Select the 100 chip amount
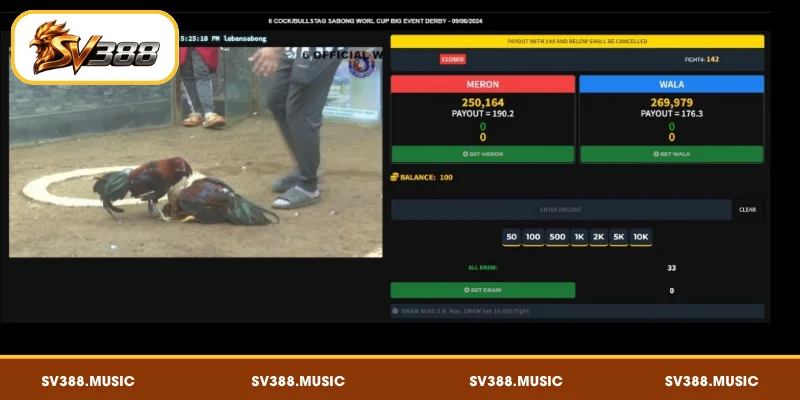 point(533,237)
